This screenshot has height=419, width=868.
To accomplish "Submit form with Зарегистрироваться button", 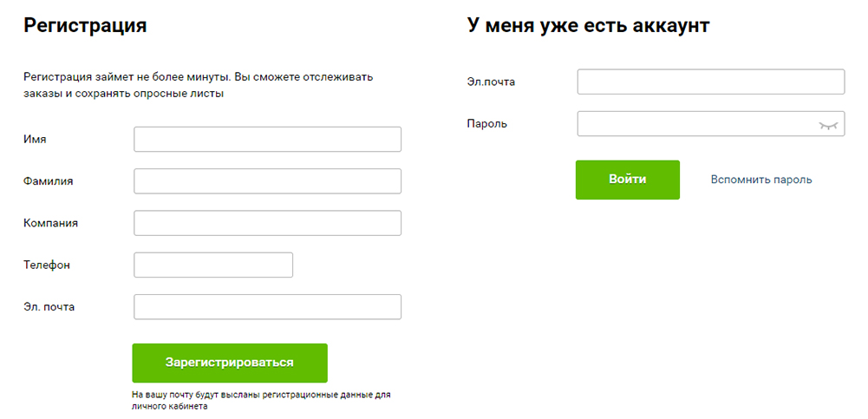I will tap(230, 363).
